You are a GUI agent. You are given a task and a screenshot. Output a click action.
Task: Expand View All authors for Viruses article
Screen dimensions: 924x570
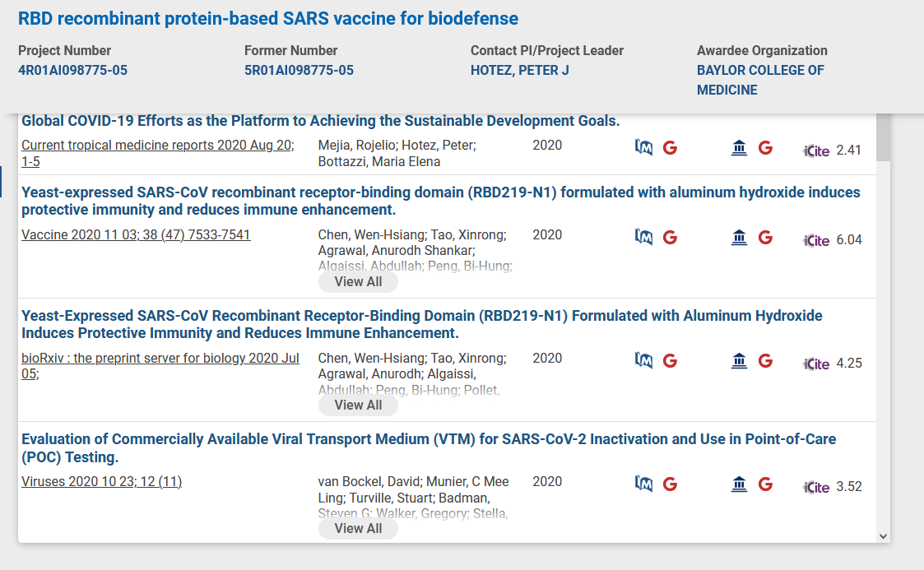tap(358, 528)
